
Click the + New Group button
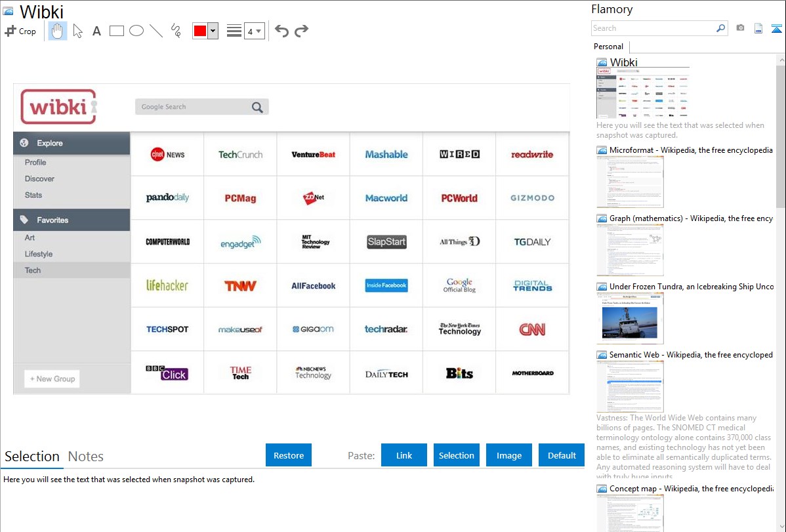52,379
